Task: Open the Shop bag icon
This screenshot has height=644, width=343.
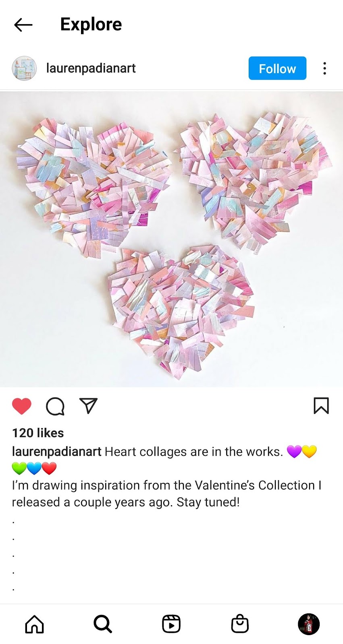Action: (x=240, y=624)
